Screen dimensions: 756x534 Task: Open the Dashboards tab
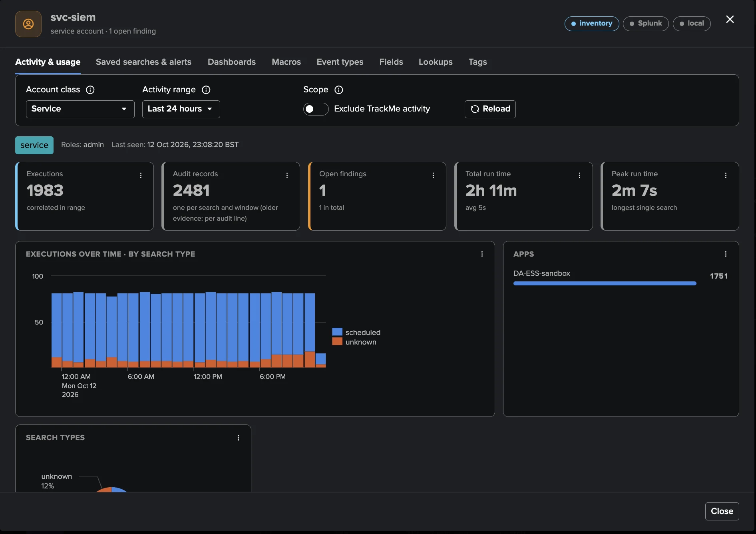pyautogui.click(x=232, y=62)
